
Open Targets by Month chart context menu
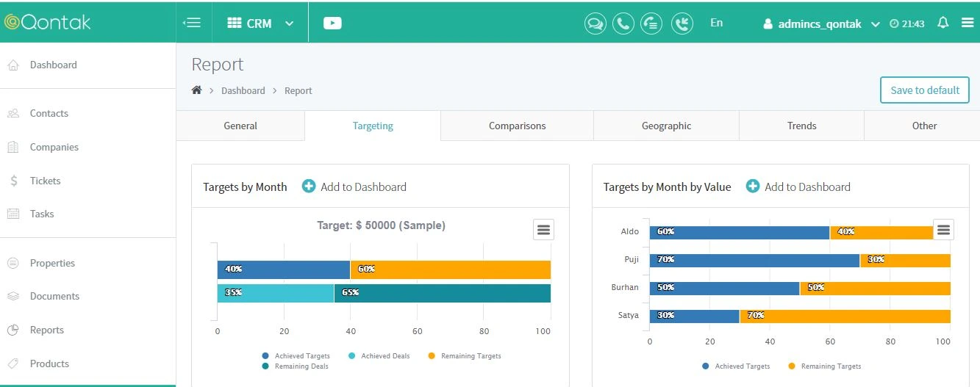tap(543, 230)
